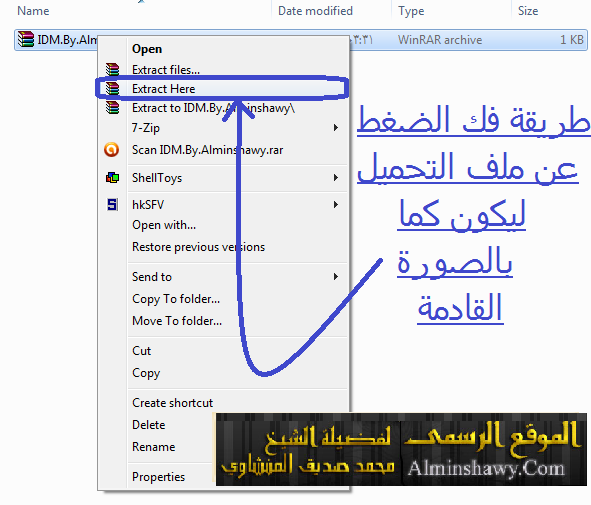Open the 7-Zip menu entry
The image size is (591, 505).
tap(146, 128)
